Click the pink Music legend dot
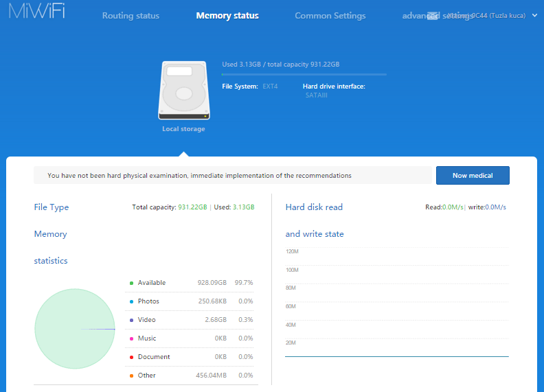The image size is (544, 392). click(x=131, y=338)
